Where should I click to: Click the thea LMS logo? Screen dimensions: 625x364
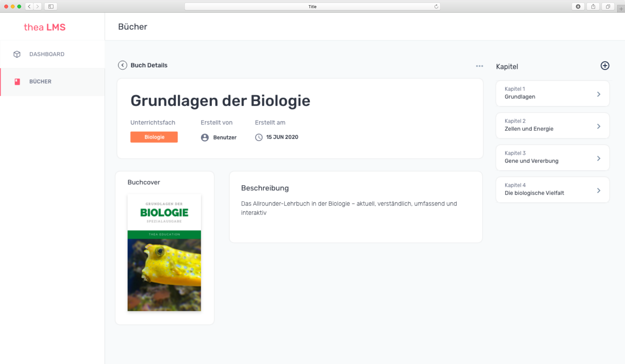pos(45,27)
